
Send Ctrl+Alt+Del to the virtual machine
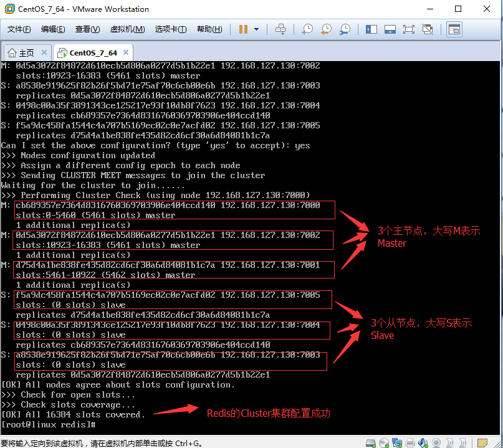[280, 29]
